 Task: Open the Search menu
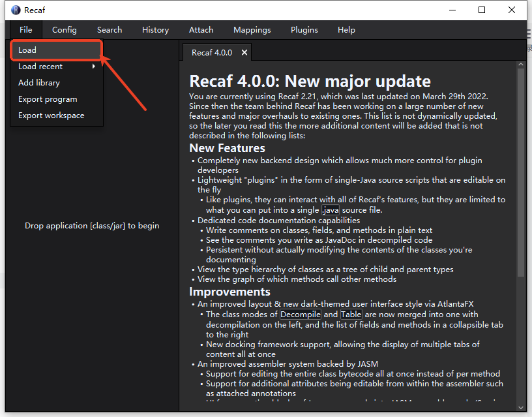[110, 30]
